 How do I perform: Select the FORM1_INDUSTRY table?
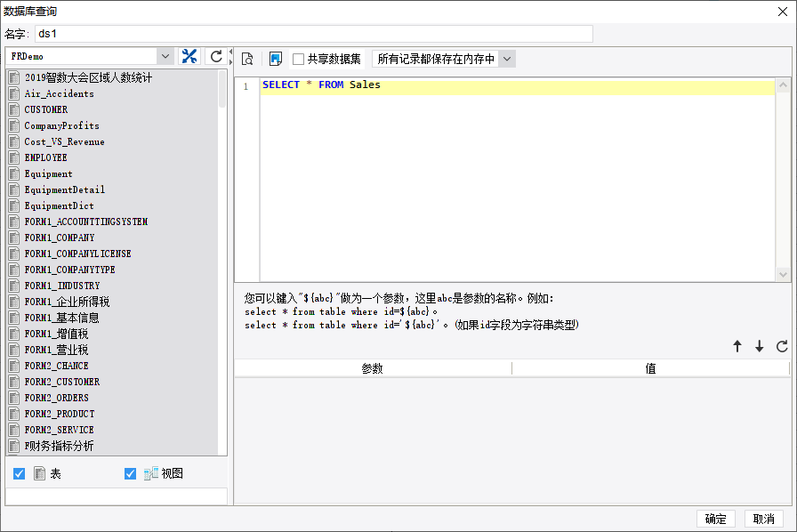62,286
